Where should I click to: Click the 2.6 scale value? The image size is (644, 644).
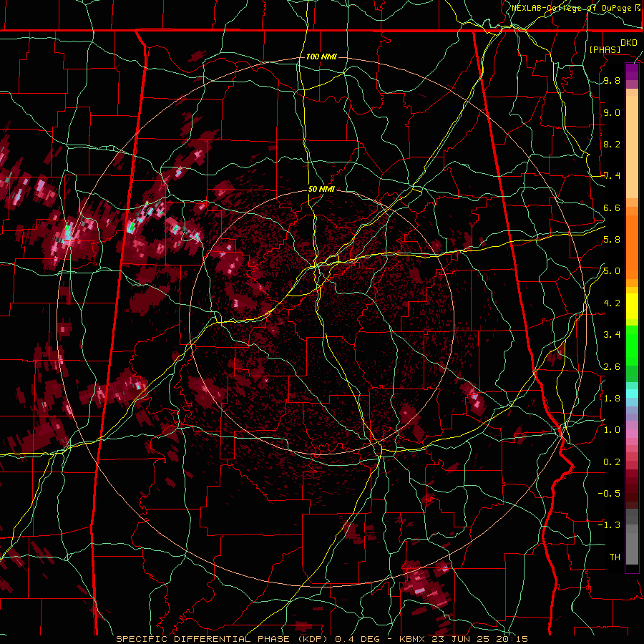pyautogui.click(x=612, y=366)
